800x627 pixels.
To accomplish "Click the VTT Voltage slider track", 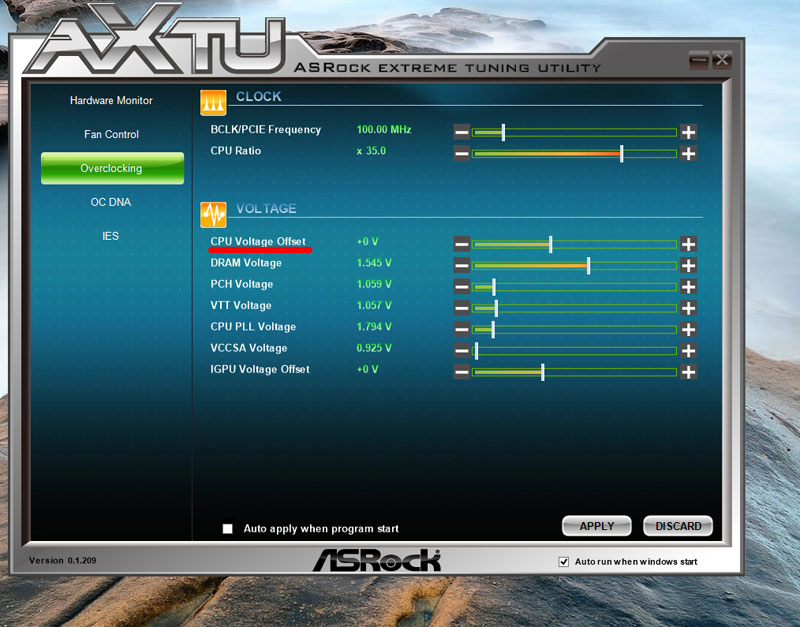I will coord(574,308).
